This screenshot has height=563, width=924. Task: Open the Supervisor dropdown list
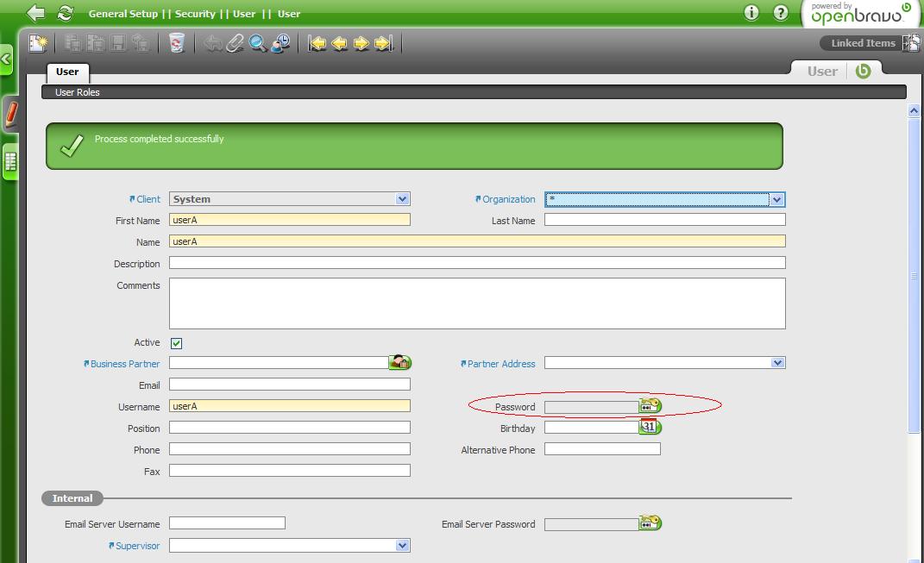tap(402, 546)
